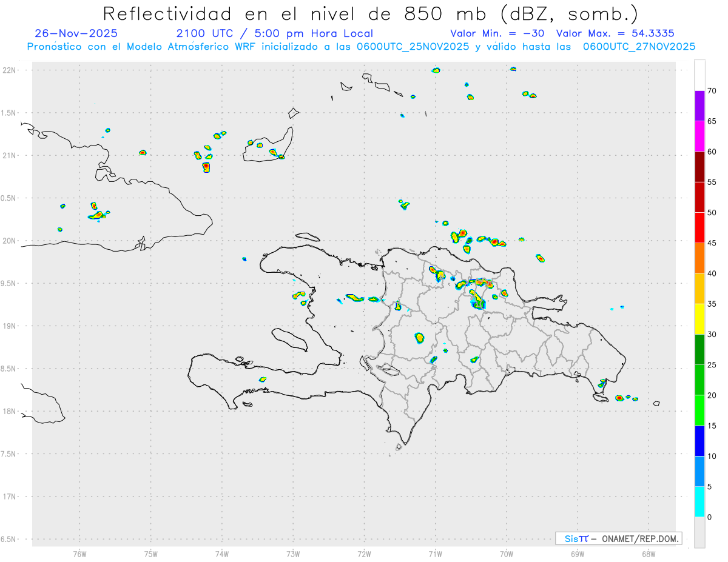Click the colorbar label '20'
Image resolution: width=728 pixels, height=562 pixels.
[712, 395]
